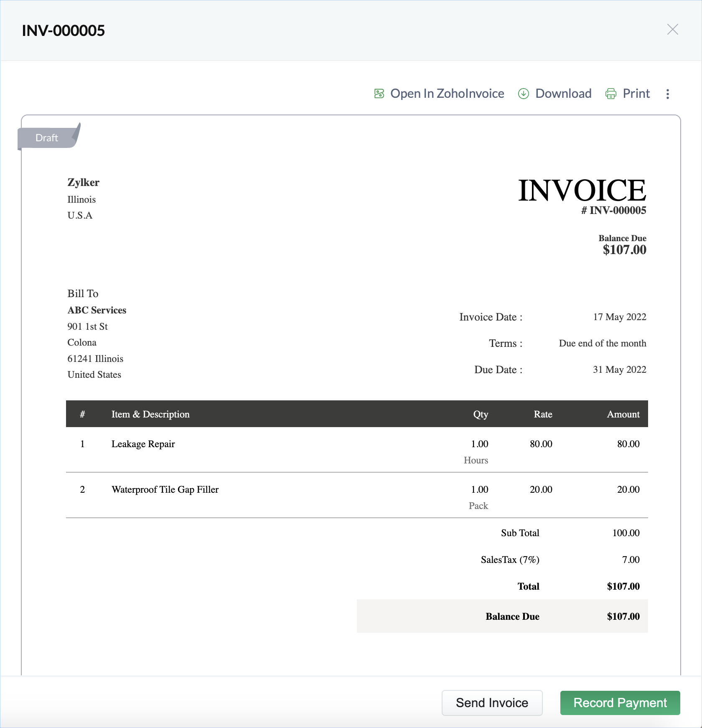
Task: Click the printer icon
Action: pyautogui.click(x=610, y=94)
